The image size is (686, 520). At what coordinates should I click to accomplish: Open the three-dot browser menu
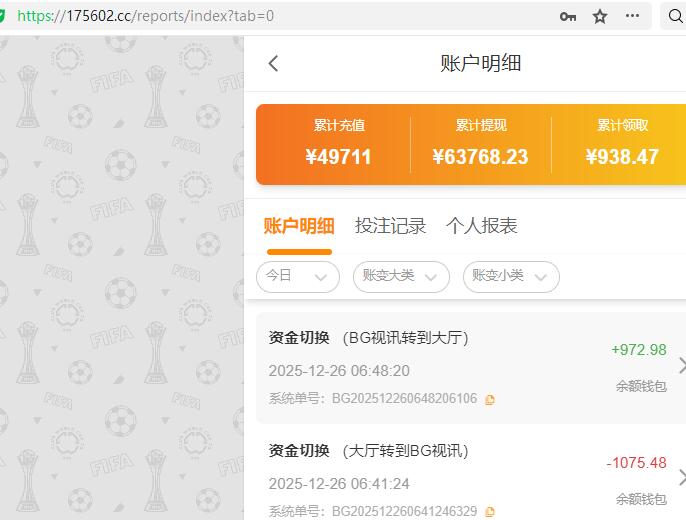[632, 16]
